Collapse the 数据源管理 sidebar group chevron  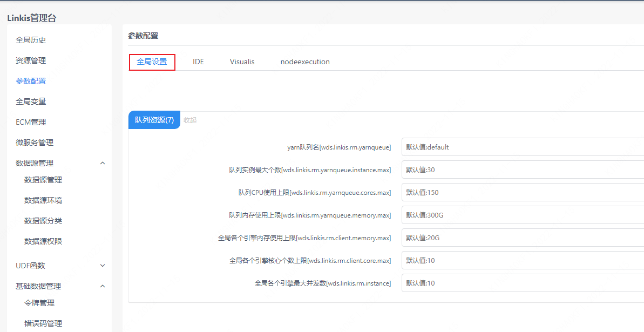coord(103,163)
